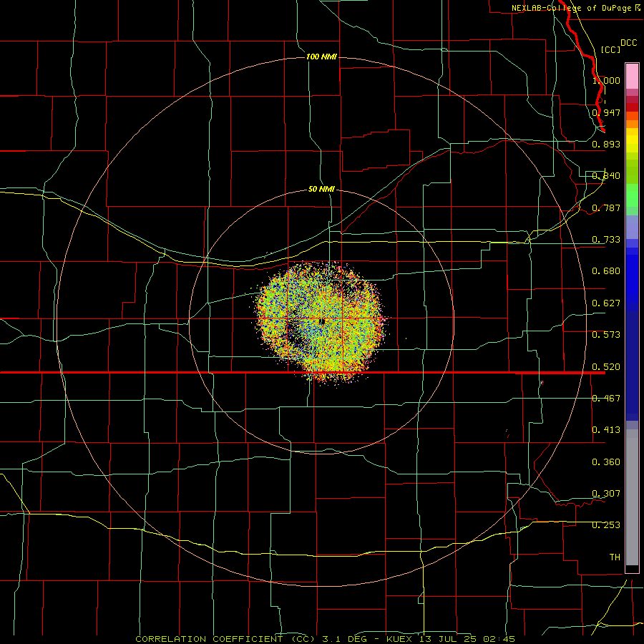Click the [CC] legend unit label

coord(610,49)
